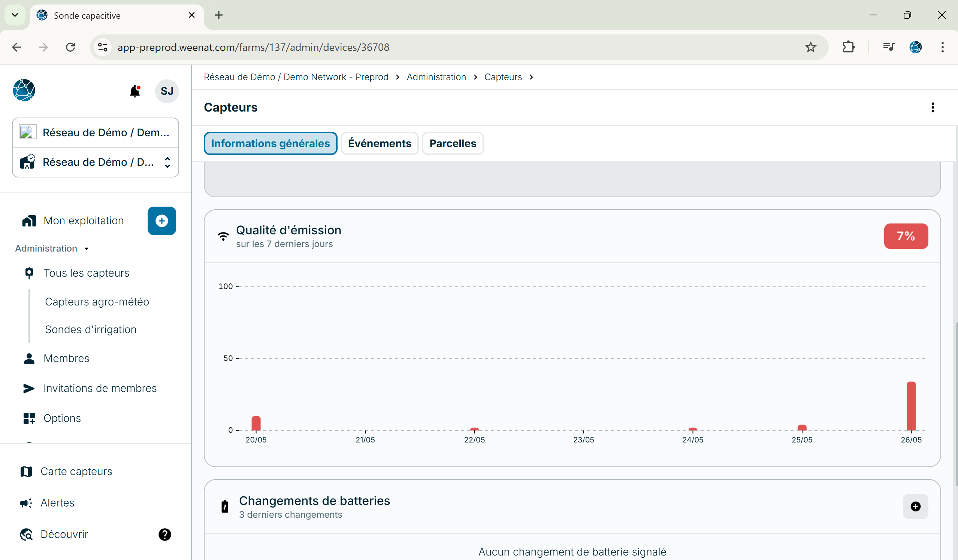Screen dimensions: 958x560
Task: Open Carte capteurs
Action: (76, 472)
